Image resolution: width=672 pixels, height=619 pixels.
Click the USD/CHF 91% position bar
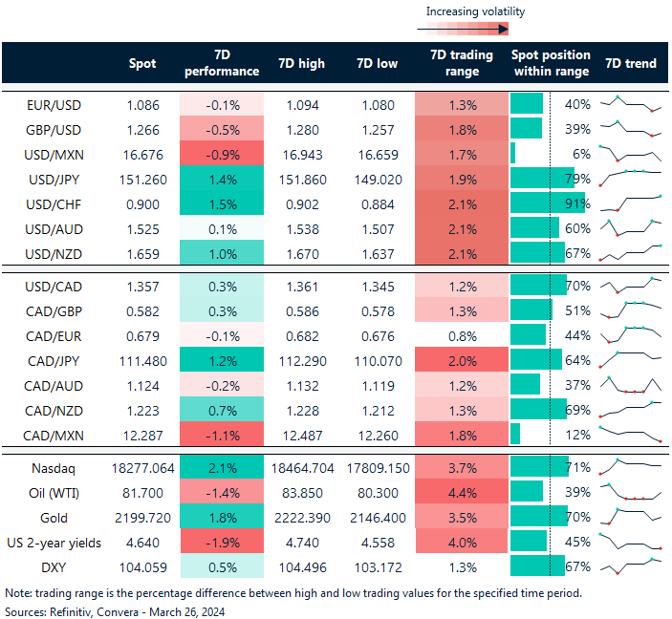(x=548, y=203)
